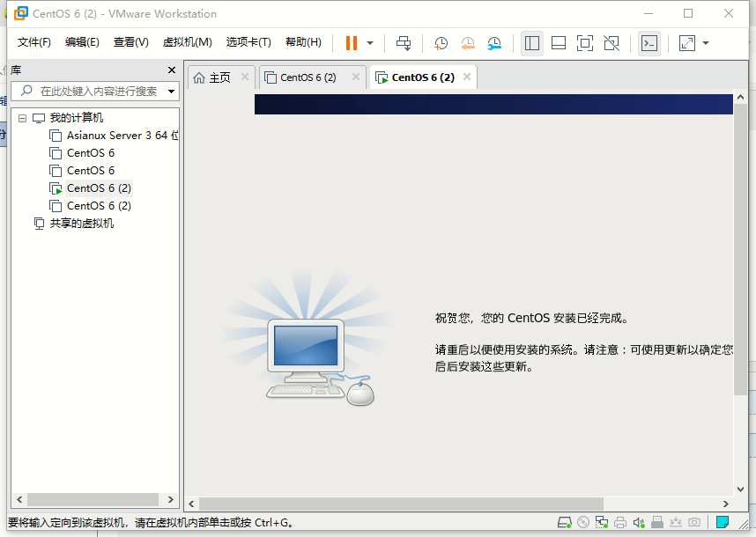Close the active CentOS 6 (2) tab
This screenshot has width=756, height=537.
point(467,77)
